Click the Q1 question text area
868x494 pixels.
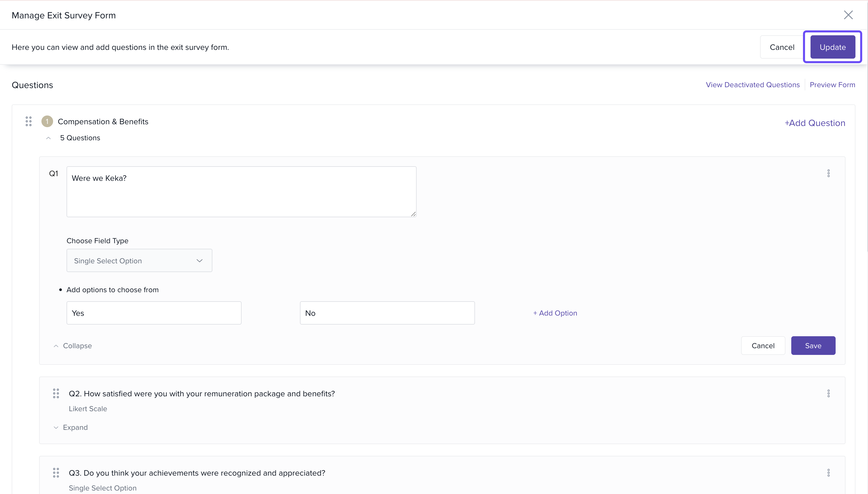tap(241, 192)
